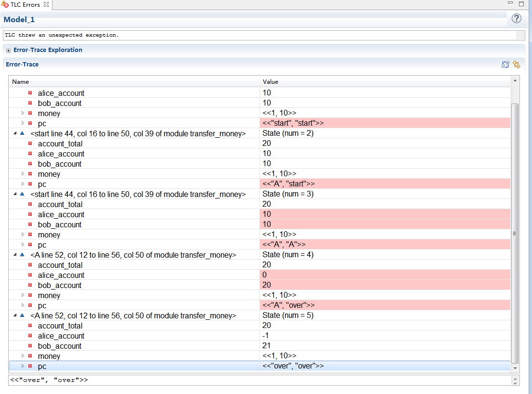Maximize the TLC Errors view
Viewport: 532px width, 394px height.
521,4
